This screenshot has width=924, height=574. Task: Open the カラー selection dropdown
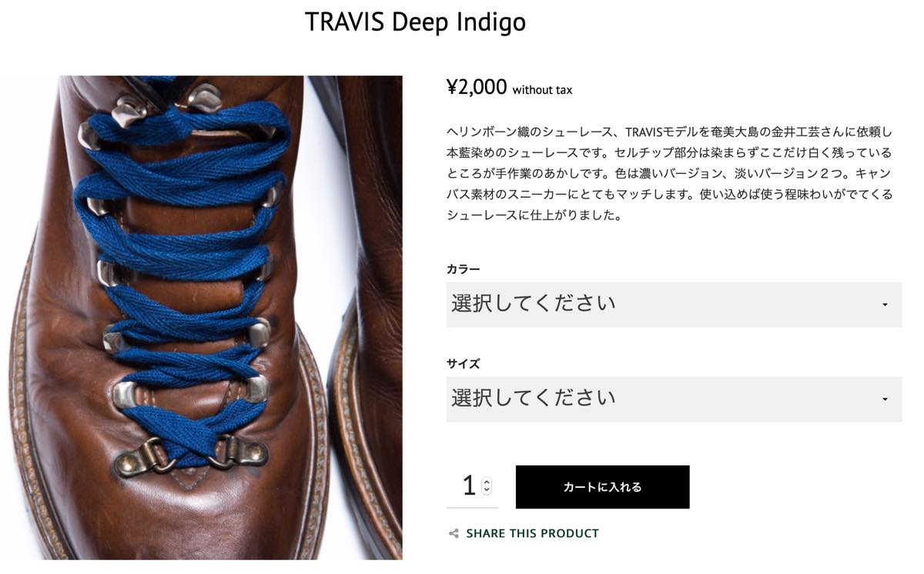tap(674, 305)
